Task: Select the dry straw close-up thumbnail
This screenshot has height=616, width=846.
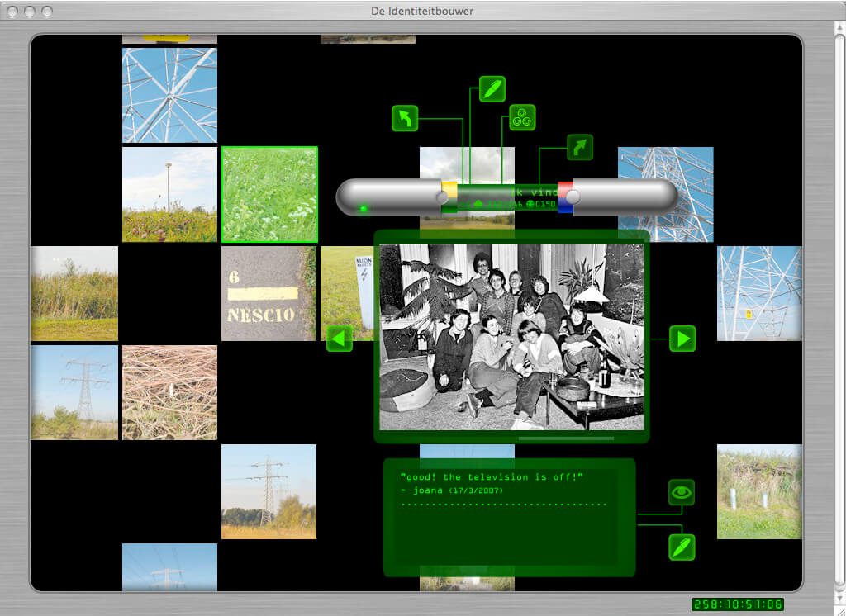Action: click(x=169, y=392)
